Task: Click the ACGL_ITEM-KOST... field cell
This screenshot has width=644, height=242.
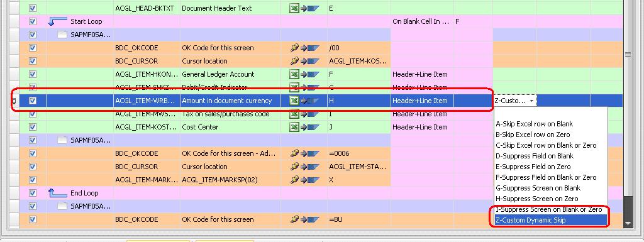Action: coord(147,127)
